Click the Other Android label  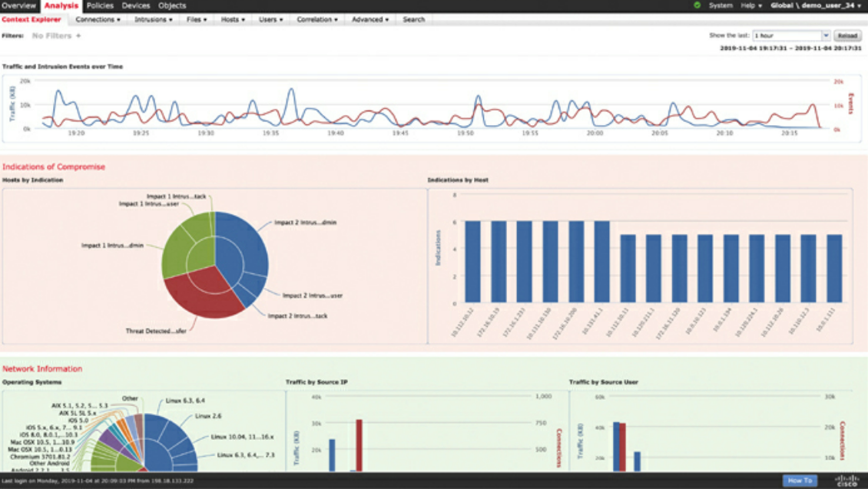[x=50, y=464]
